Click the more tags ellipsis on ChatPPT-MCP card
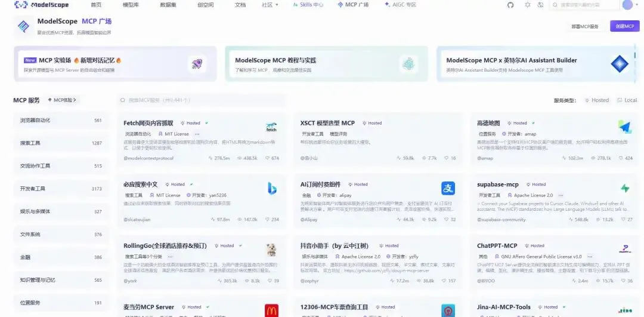 (x=590, y=257)
